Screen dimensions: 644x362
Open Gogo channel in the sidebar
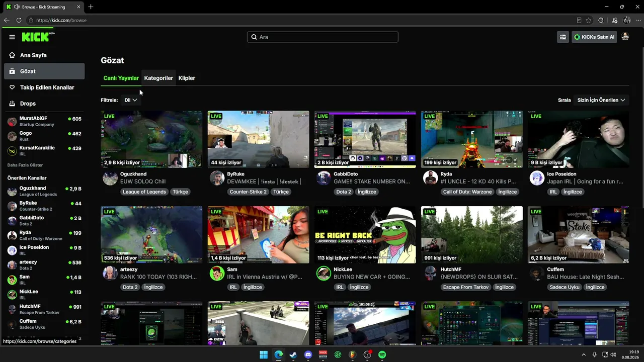click(x=44, y=136)
